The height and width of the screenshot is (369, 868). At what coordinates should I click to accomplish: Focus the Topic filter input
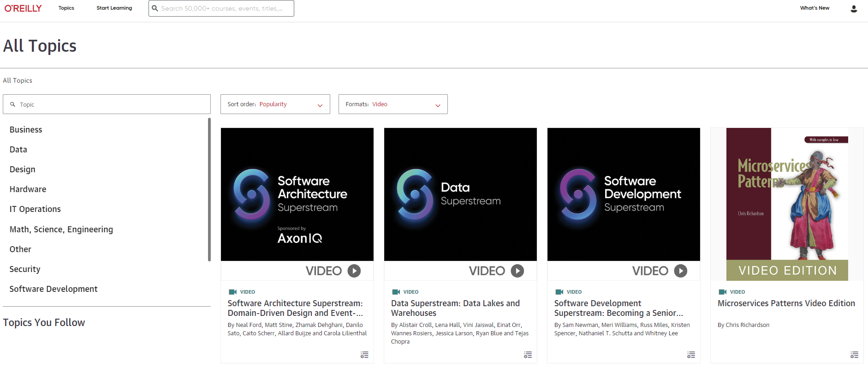click(107, 104)
